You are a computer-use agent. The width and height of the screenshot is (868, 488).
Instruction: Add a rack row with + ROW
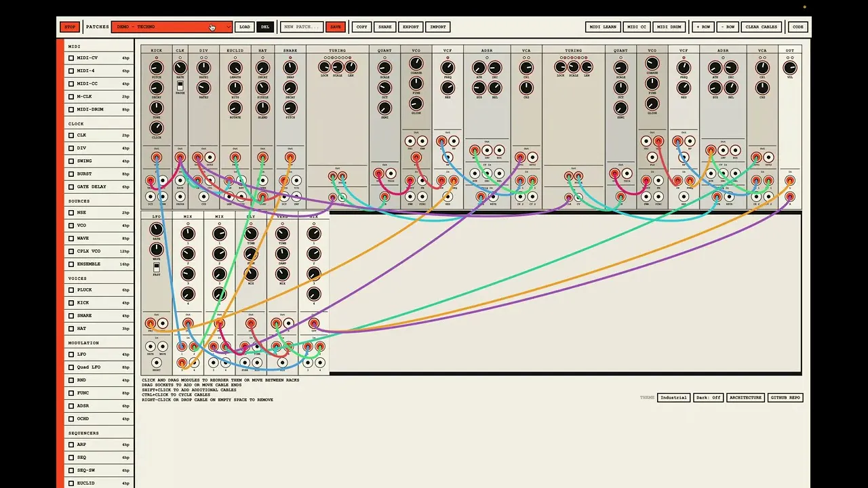[x=703, y=27]
